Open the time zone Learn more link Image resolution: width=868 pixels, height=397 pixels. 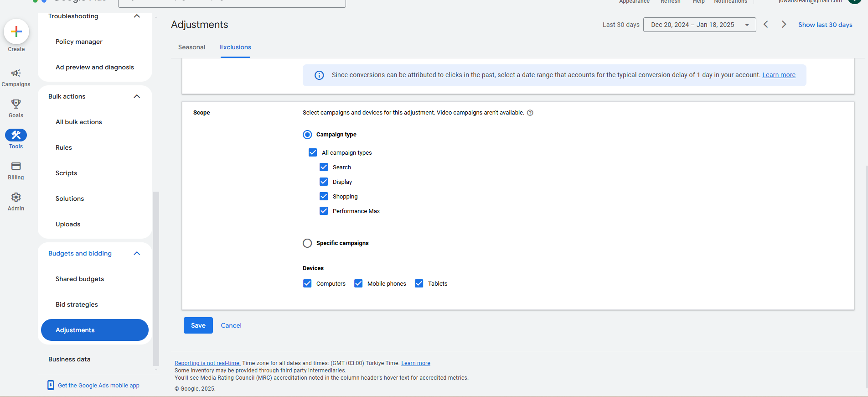[416, 363]
